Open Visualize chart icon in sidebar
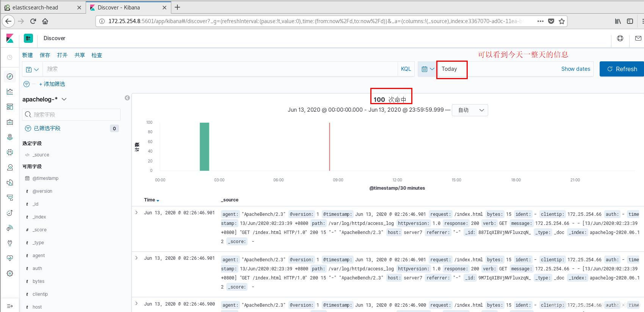This screenshot has height=312, width=644. click(x=10, y=92)
